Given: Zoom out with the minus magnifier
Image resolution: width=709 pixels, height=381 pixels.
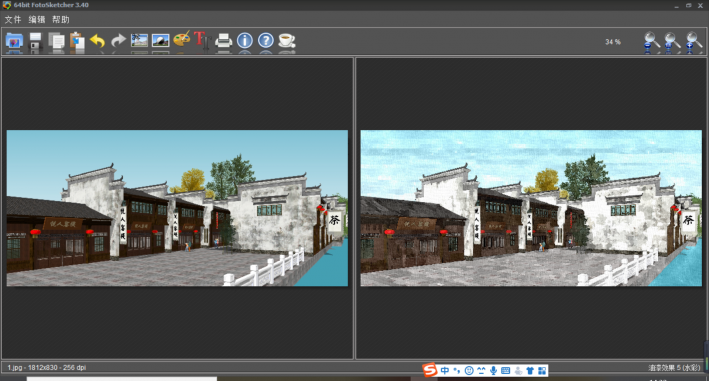Looking at the screenshot, I should (651, 42).
